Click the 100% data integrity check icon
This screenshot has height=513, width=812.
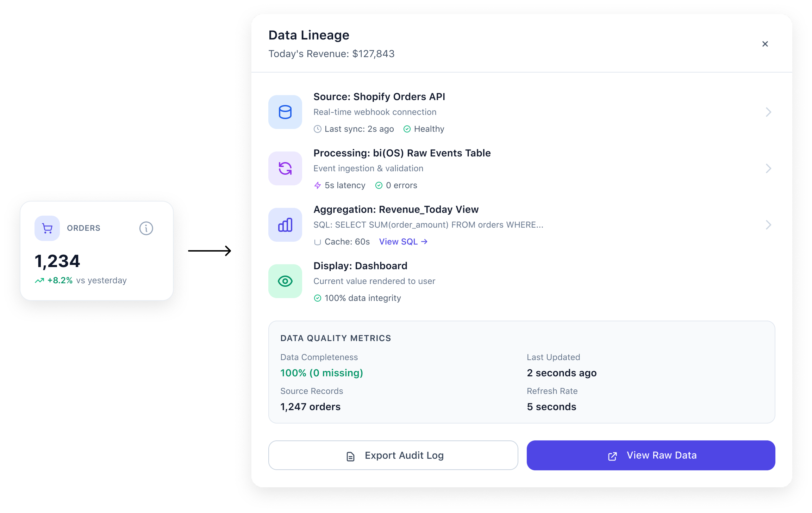[317, 298]
